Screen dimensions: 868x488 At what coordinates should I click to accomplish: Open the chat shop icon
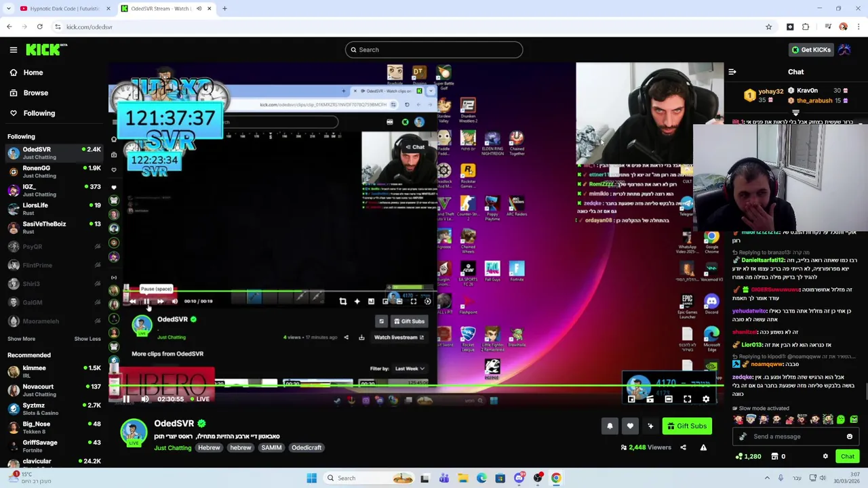pyautogui.click(x=775, y=457)
